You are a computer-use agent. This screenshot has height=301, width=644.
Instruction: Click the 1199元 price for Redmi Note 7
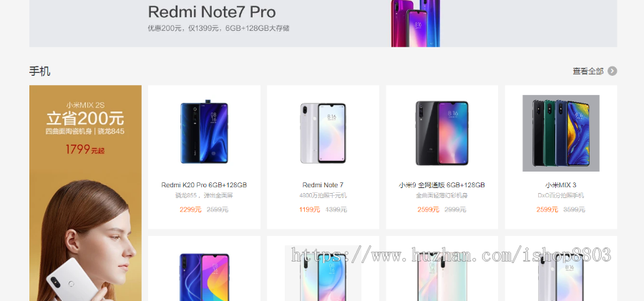310,209
